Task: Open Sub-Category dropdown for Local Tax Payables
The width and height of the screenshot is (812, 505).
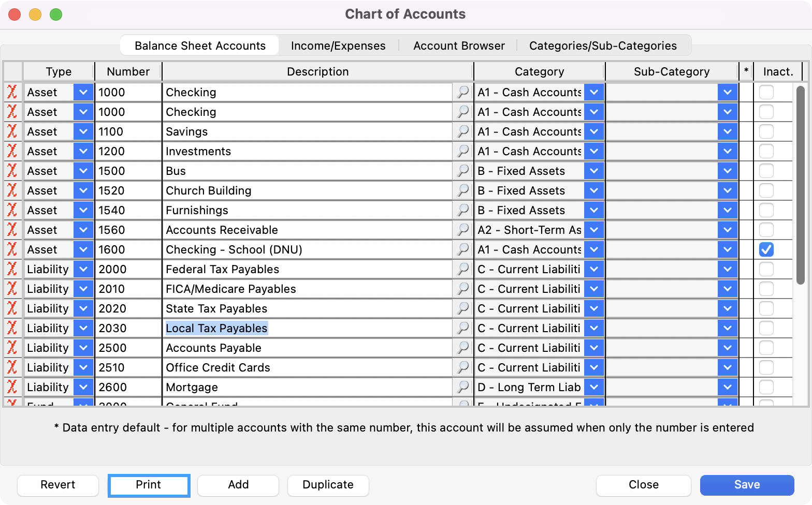Action: (x=727, y=328)
